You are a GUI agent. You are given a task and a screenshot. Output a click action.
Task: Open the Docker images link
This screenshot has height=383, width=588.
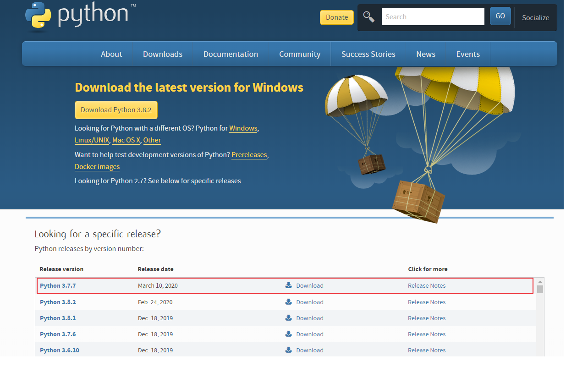[97, 167]
